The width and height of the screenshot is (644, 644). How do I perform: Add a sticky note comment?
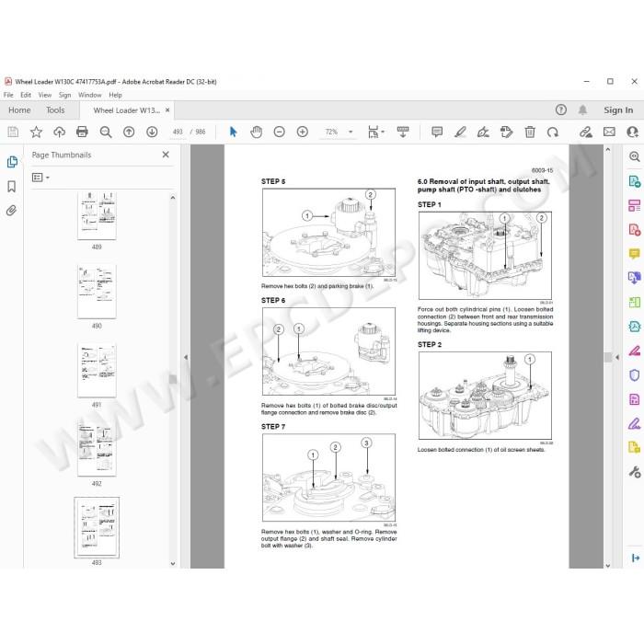click(437, 132)
